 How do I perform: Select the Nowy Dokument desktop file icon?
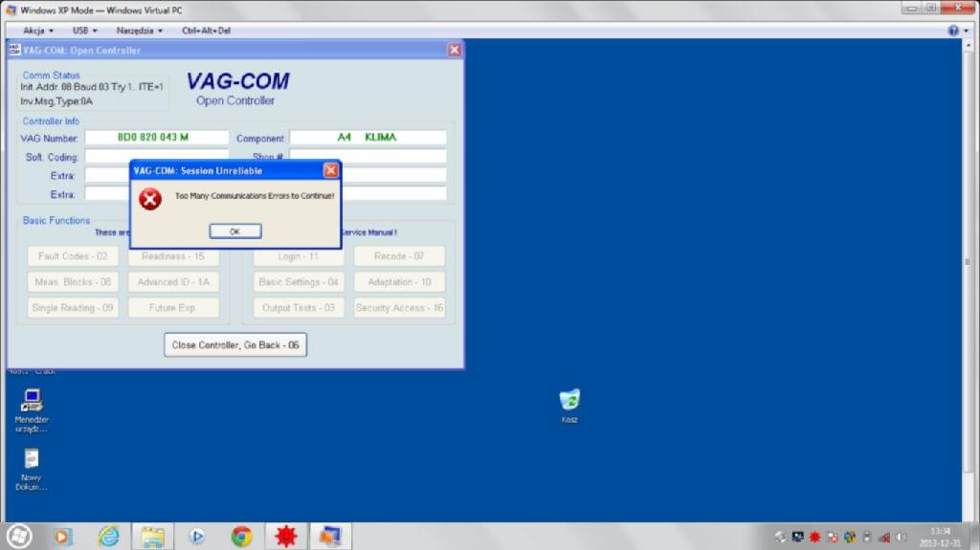(32, 469)
